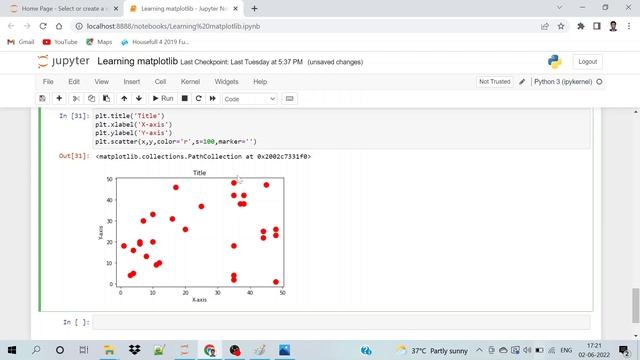The width and height of the screenshot is (640, 360).
Task: Open the View menu
Action: click(x=102, y=82)
